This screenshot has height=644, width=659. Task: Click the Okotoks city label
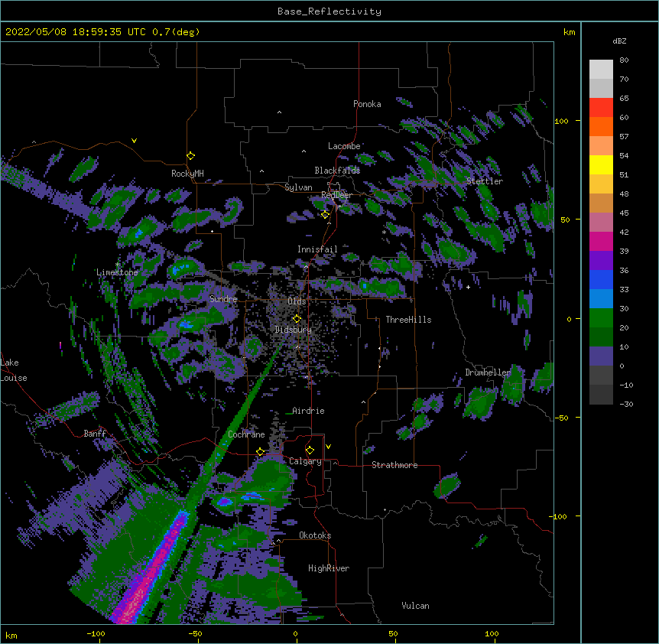315,535
